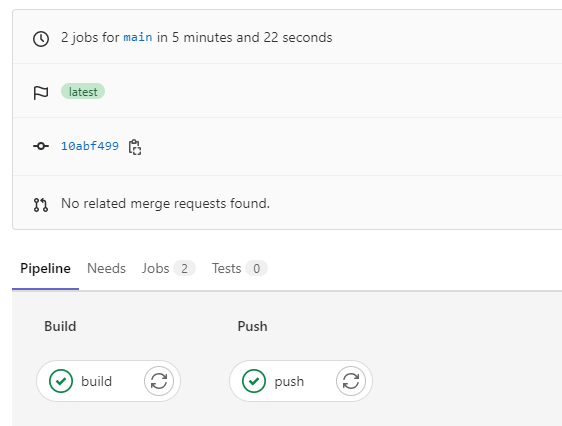Click the push job passed status icon
562x426 pixels.
coord(254,381)
